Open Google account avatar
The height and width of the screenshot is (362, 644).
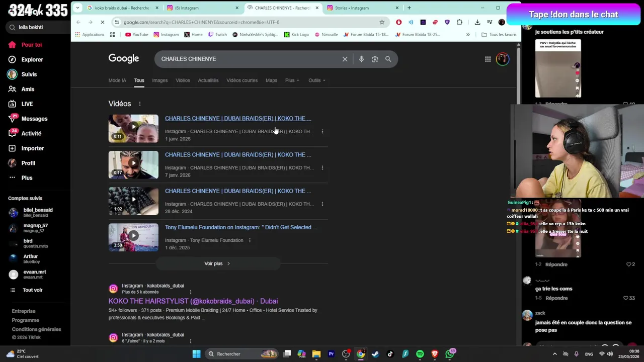(x=502, y=59)
